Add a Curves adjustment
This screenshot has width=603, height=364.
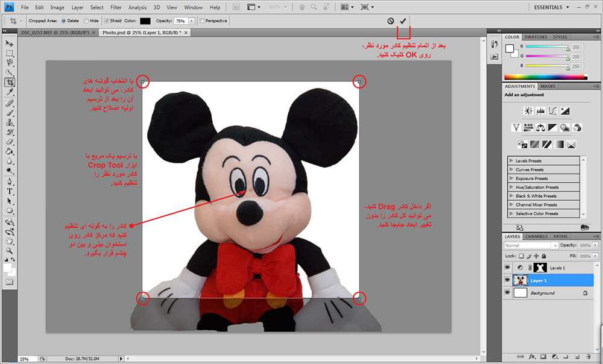pyautogui.click(x=552, y=111)
